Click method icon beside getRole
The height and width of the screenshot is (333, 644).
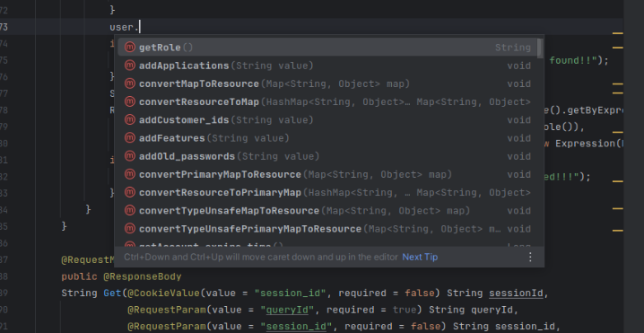[130, 48]
